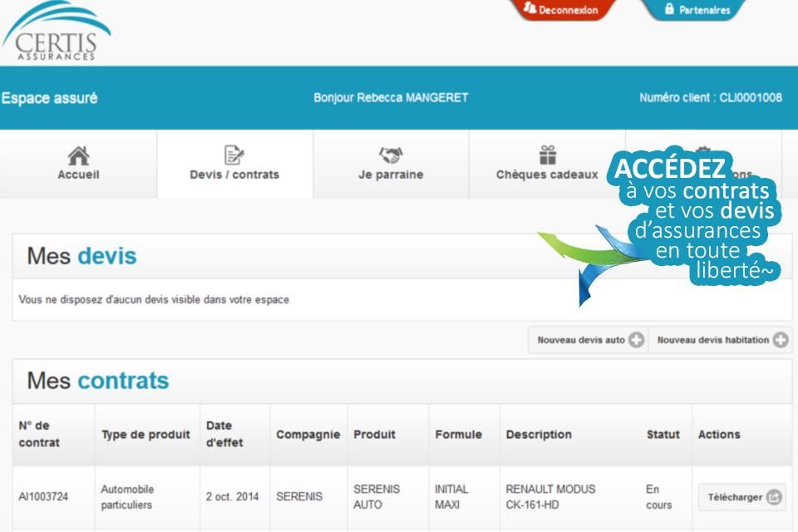Click the Certis Assurances logo

(56, 31)
